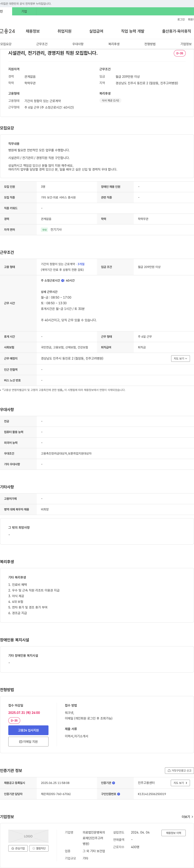Click the deadline text 2025.07.31 (목) 24:00
The image size is (194, 868).
pyautogui.click(x=24, y=713)
